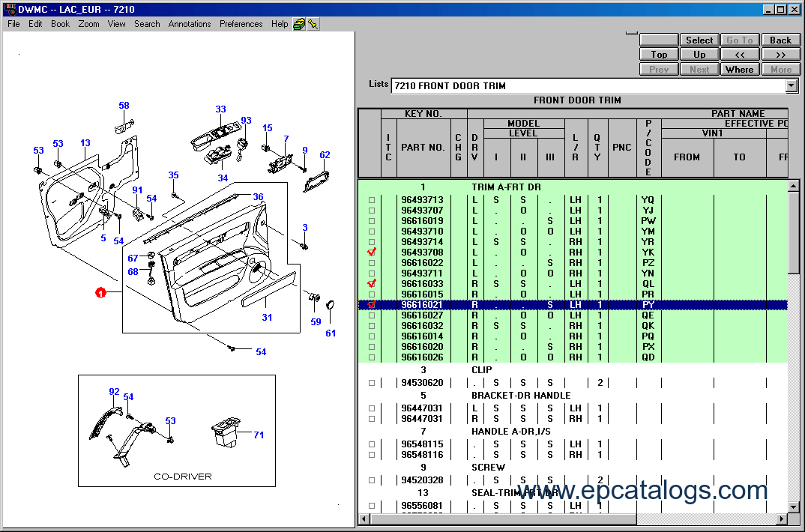Click the << previous page button
Image resolution: width=805 pixels, height=532 pixels.
740,55
